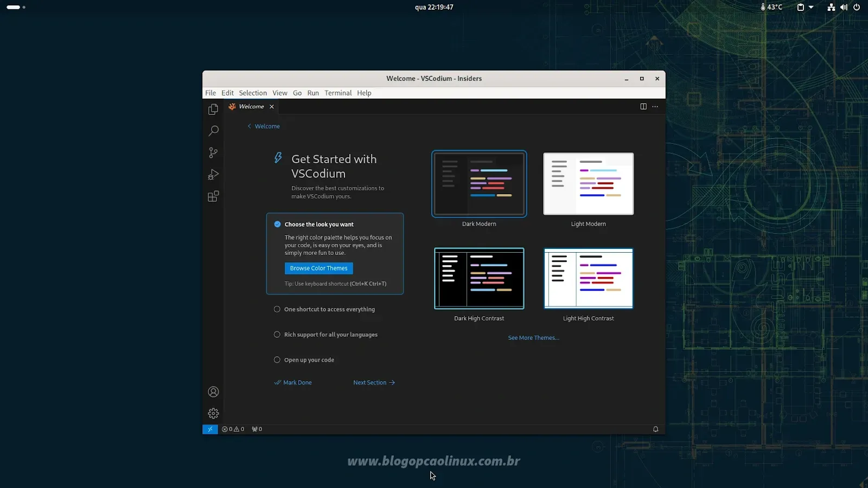This screenshot has height=488, width=868.
Task: Open the File menu
Action: 210,93
